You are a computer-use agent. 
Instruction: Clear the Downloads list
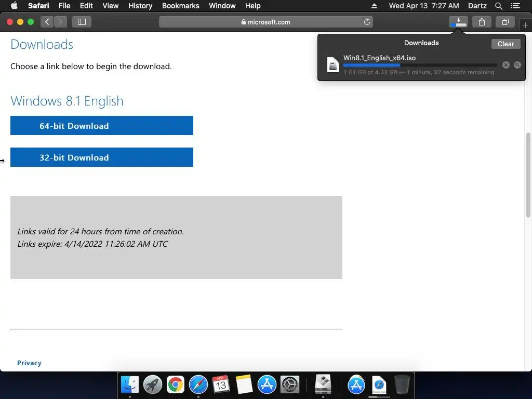pos(506,44)
